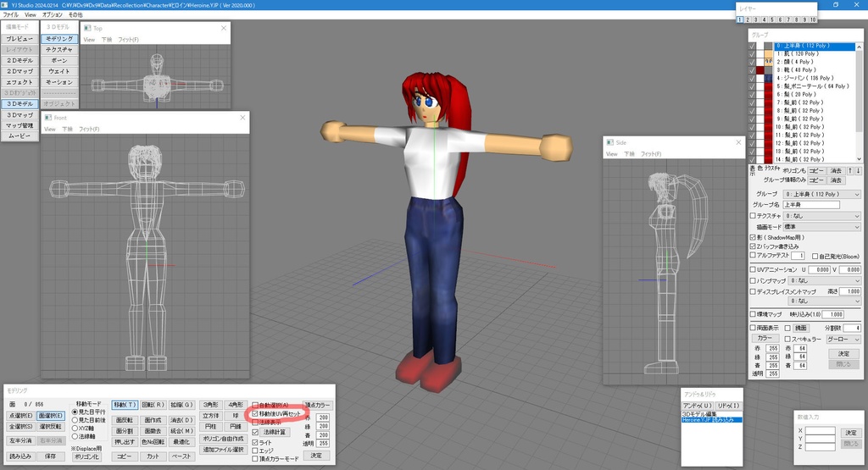Enable the 自動選択(A) checkbox
The height and width of the screenshot is (470, 868).
[255, 405]
